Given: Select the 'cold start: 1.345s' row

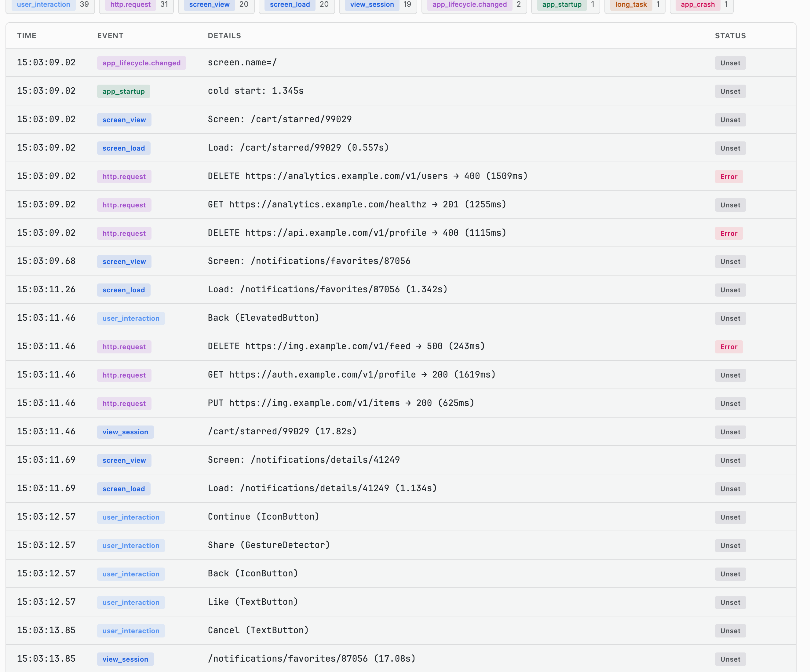Looking at the screenshot, I should [x=401, y=91].
